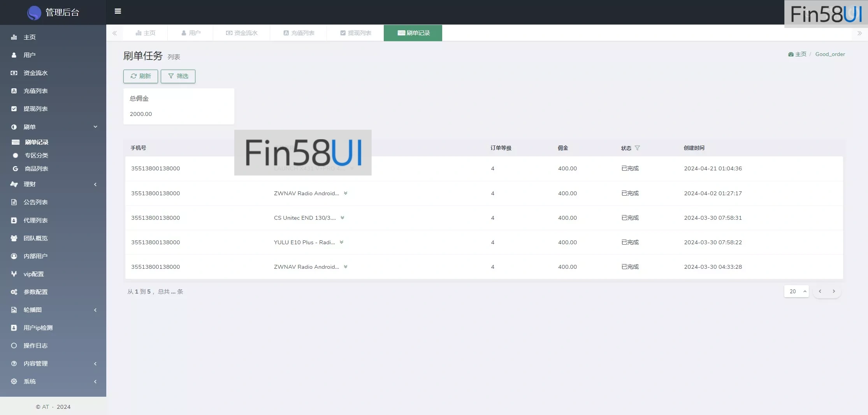The height and width of the screenshot is (415, 868).
Task: Expand the YULU E10 Plus row details
Action: click(341, 242)
